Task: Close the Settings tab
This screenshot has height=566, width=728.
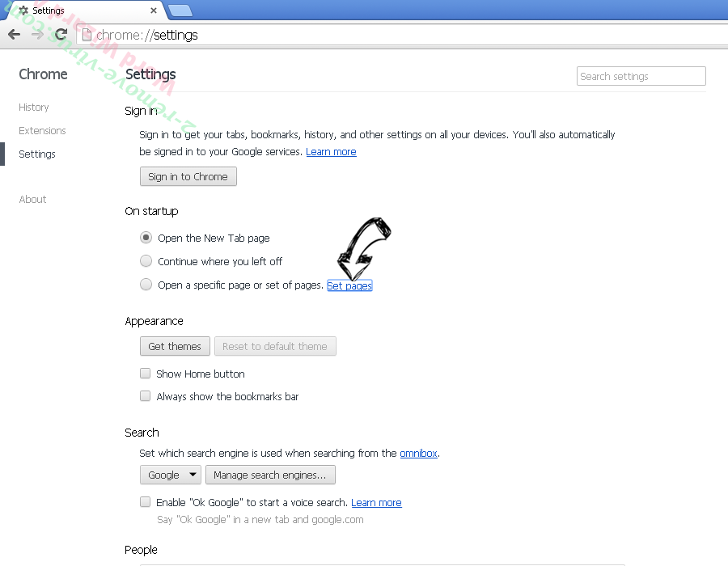Action: 153,11
